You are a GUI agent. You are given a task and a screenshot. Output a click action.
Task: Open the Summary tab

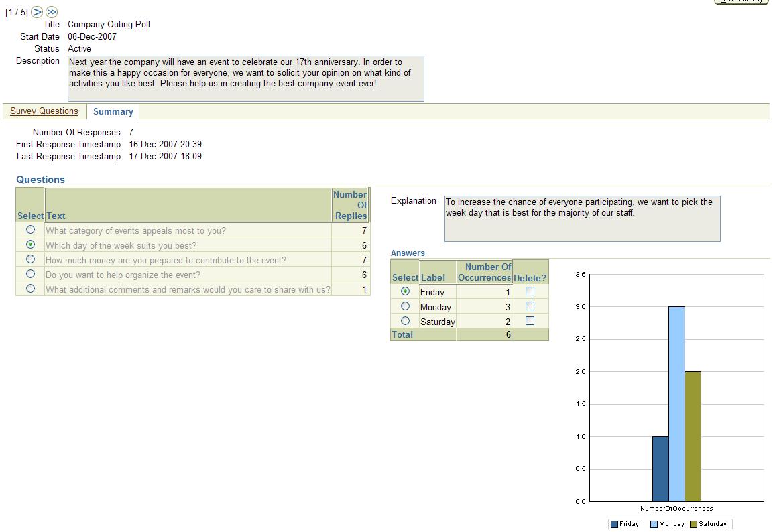click(x=113, y=112)
